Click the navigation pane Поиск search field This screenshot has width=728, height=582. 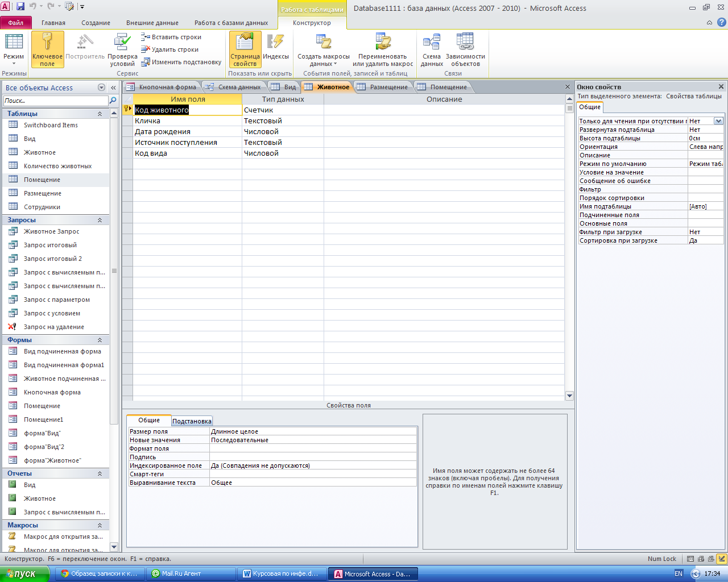pyautogui.click(x=56, y=101)
